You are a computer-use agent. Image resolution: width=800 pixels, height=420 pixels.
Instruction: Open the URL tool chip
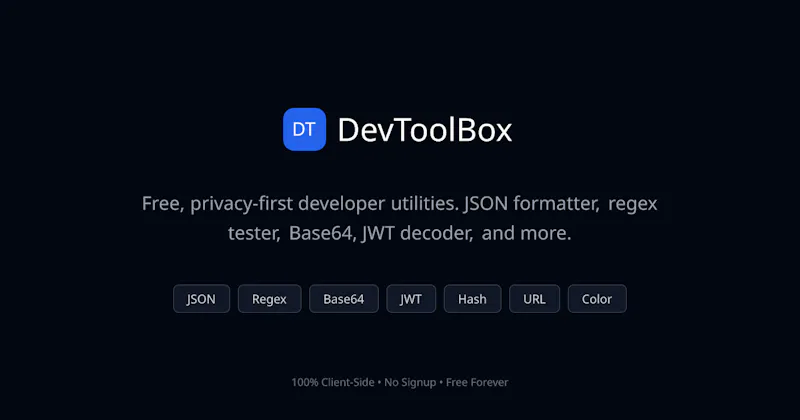point(535,299)
